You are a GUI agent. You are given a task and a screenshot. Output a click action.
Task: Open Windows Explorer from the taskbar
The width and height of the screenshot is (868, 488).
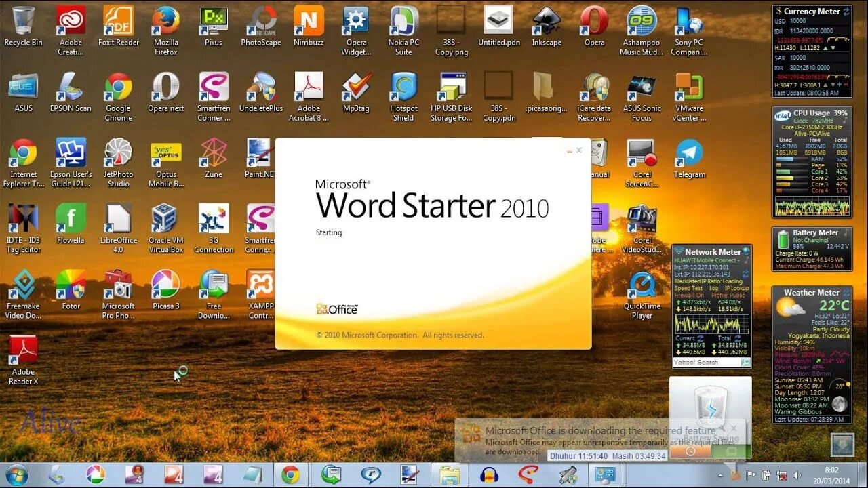(x=450, y=474)
